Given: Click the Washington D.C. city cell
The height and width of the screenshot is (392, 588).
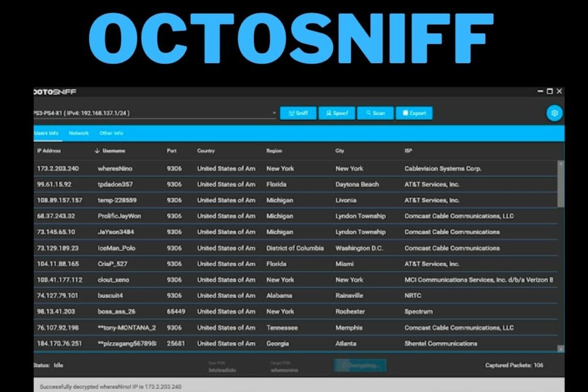Looking at the screenshot, I should click(359, 248).
